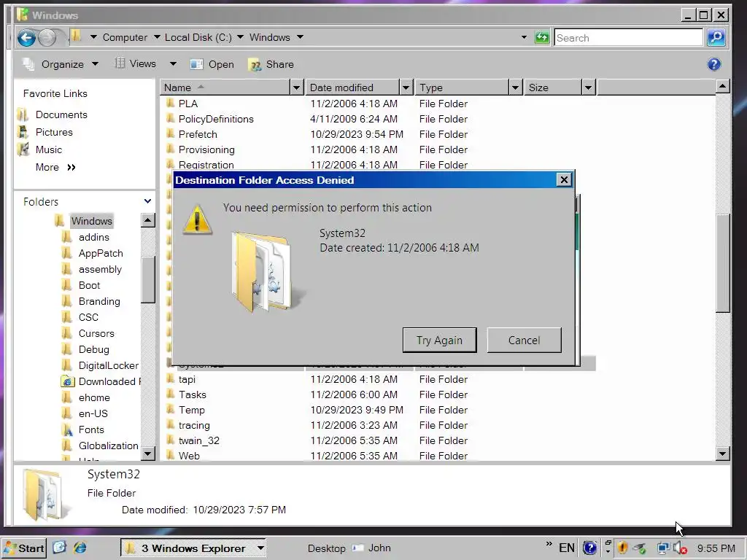Expand More favorite links

coord(55,167)
